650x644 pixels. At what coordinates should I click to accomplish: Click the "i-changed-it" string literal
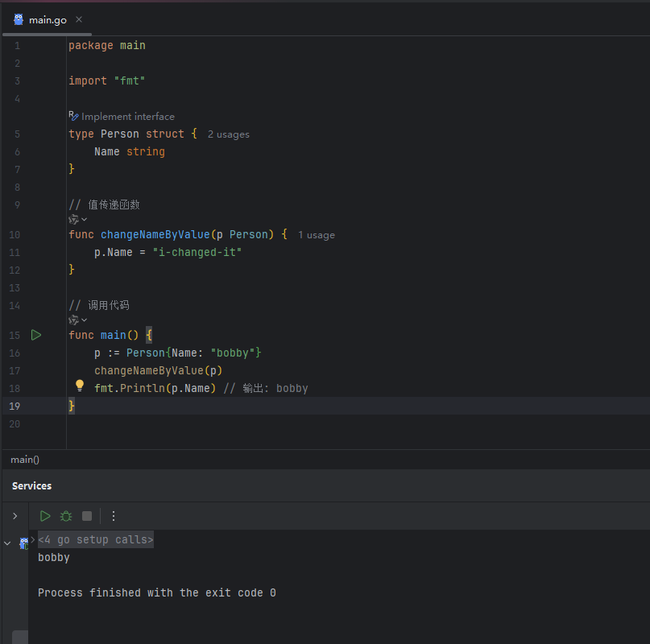(x=197, y=253)
